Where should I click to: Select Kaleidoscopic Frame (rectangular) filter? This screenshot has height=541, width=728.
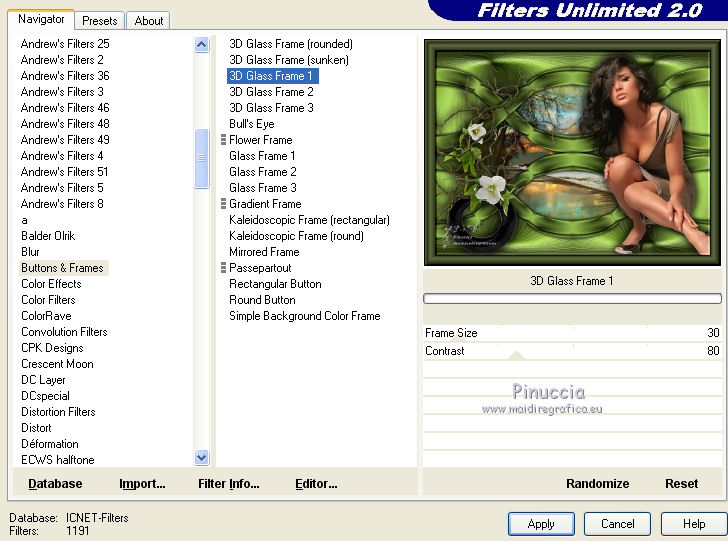pyautogui.click(x=309, y=220)
